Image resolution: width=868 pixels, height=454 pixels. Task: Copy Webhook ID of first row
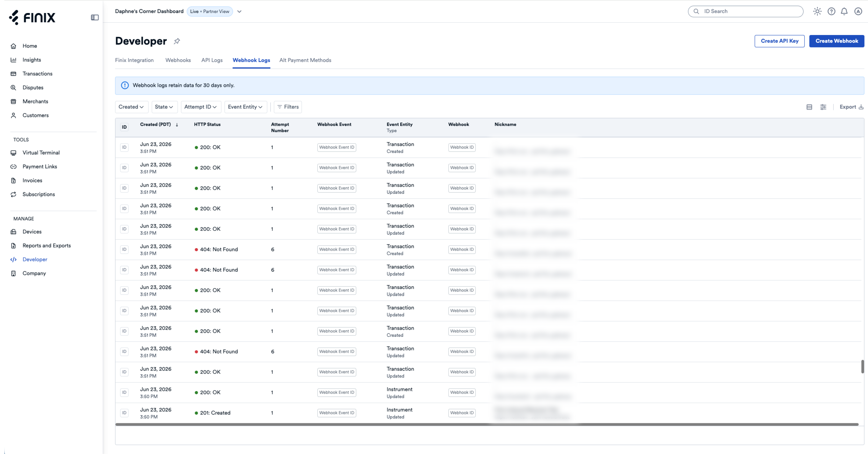[462, 147]
